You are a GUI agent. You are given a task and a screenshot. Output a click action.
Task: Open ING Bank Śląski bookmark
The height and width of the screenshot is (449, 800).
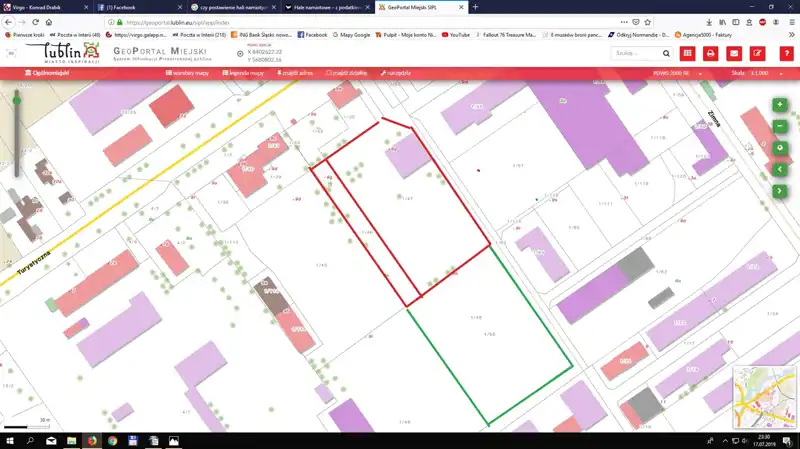tap(262, 35)
